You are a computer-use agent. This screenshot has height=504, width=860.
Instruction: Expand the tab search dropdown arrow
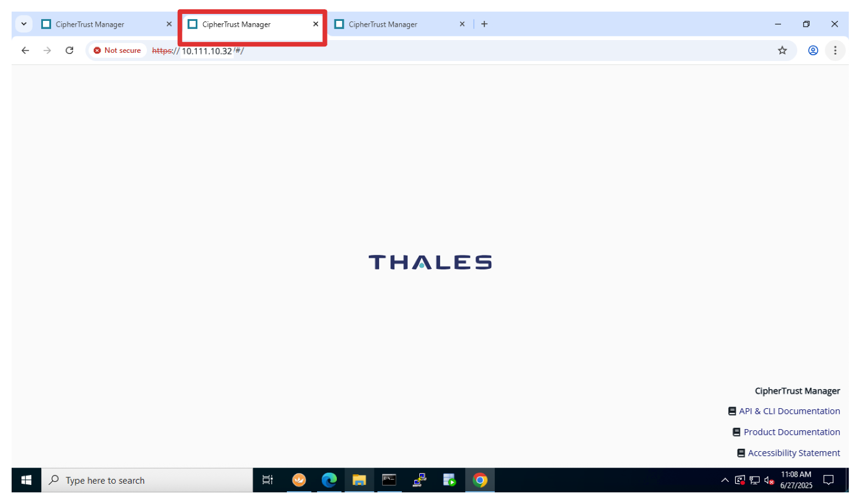tap(24, 24)
